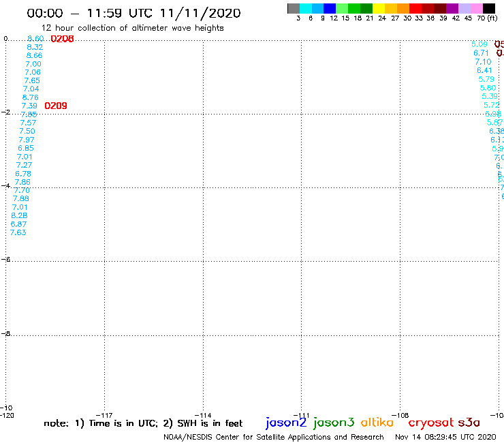Click the wave height reading 6.78
This screenshot has height=443, width=504.
(23, 174)
